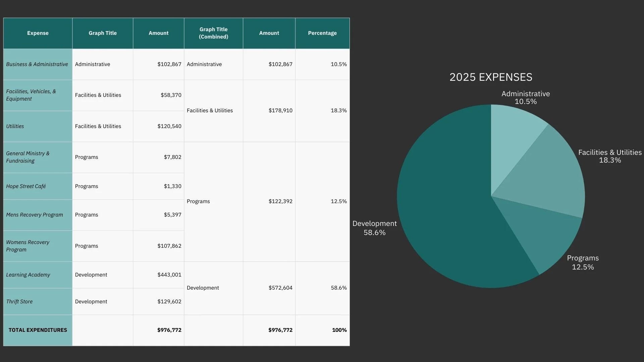Click the Programs 12.5% chart label
This screenshot has width=644, height=362.
point(583,262)
